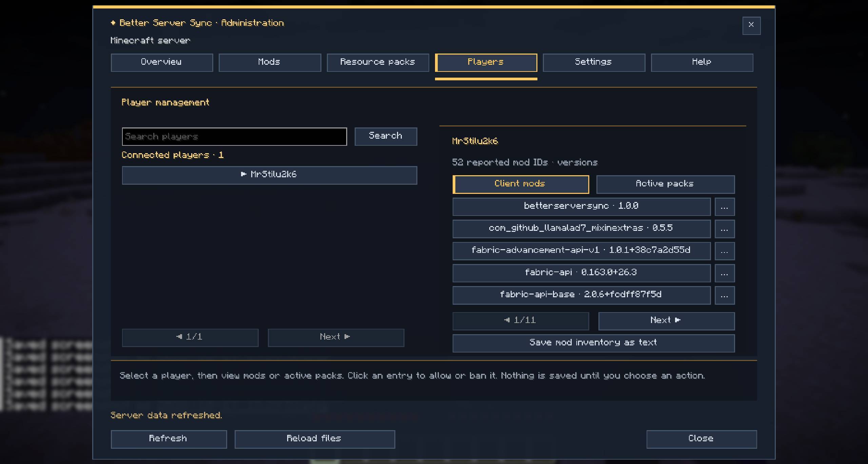Viewport: 868px width, 464px height.
Task: Go to the Settings tab
Action: click(x=594, y=62)
